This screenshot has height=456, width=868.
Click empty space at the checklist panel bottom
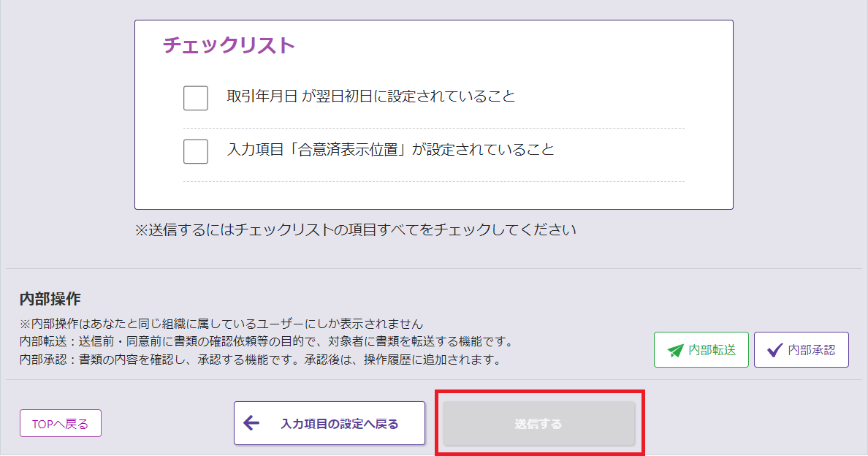pos(433,196)
